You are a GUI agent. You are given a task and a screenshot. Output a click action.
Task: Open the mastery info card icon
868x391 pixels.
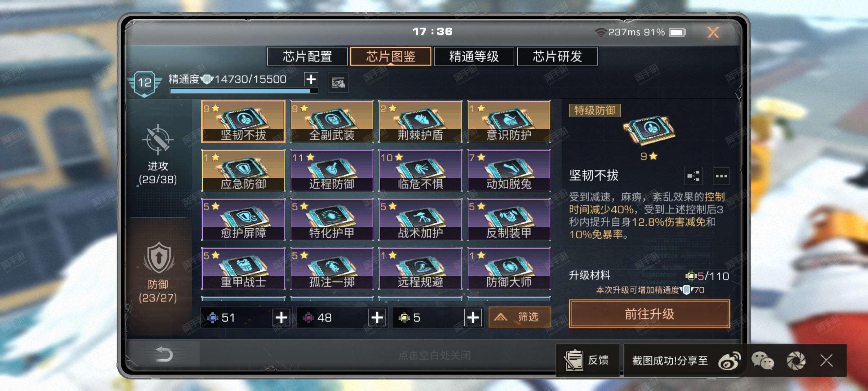[x=338, y=82]
